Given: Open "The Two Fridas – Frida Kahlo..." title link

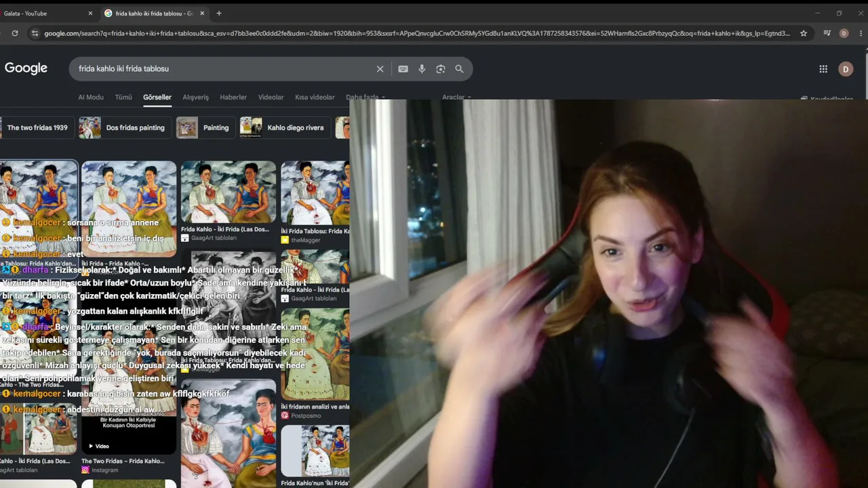Looking at the screenshot, I should pyautogui.click(x=123, y=461).
